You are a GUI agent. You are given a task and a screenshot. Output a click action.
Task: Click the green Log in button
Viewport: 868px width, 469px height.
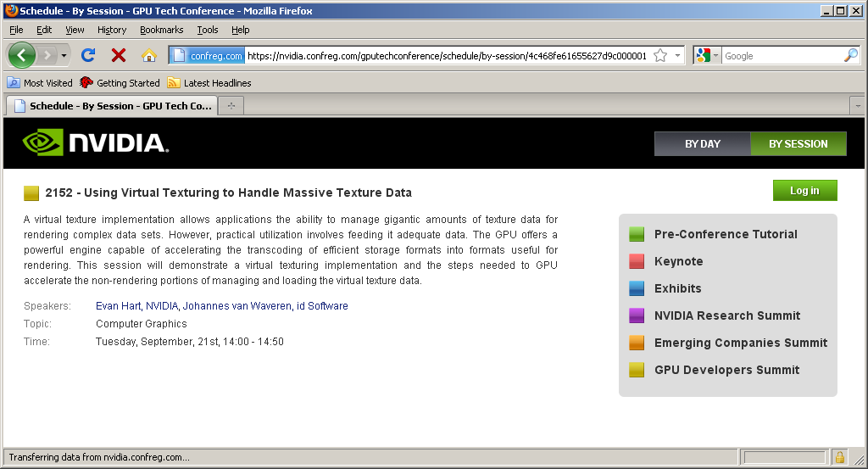click(804, 191)
